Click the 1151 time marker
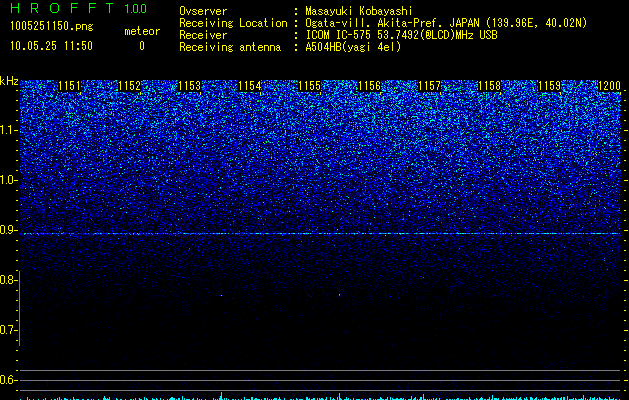The width and height of the screenshot is (629, 400). click(x=69, y=86)
